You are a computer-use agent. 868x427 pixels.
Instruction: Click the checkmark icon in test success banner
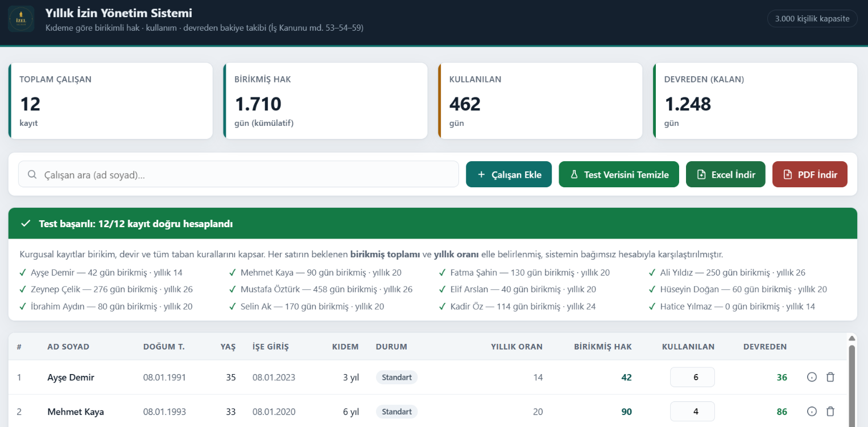pos(25,224)
